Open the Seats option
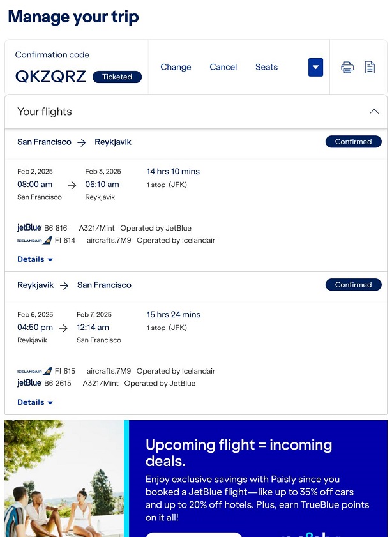 266,67
